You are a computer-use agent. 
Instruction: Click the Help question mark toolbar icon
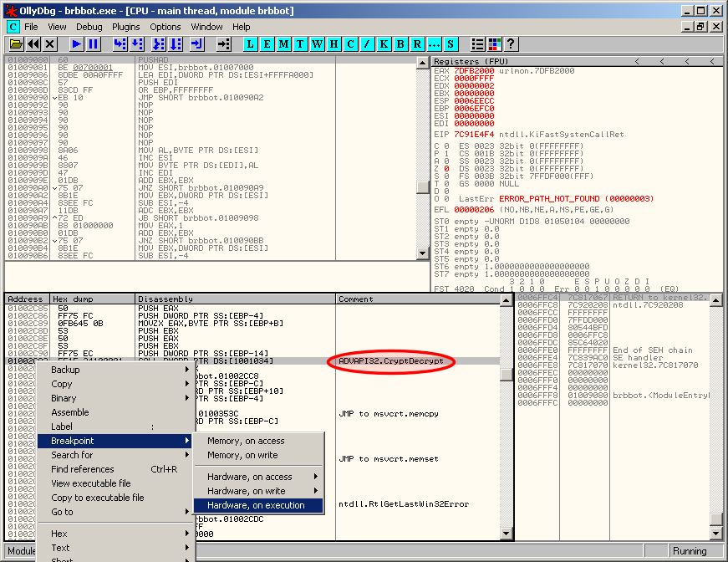(x=511, y=43)
